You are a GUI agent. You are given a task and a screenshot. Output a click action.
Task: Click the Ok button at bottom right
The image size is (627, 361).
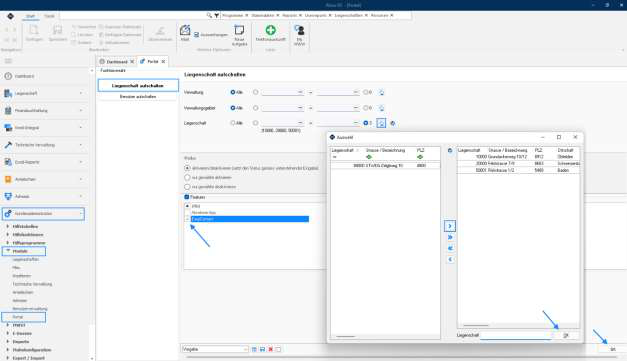[613, 349]
